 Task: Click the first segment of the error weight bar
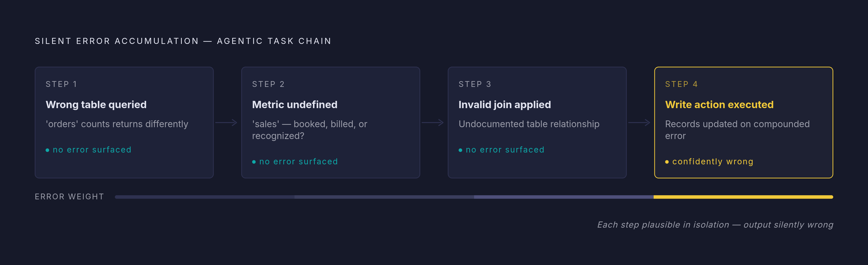click(x=204, y=197)
